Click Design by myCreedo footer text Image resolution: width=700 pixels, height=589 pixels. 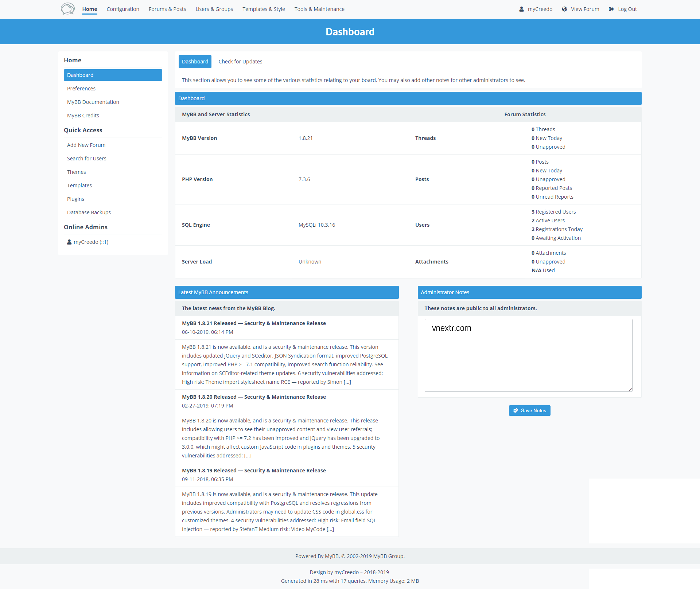tap(349, 572)
